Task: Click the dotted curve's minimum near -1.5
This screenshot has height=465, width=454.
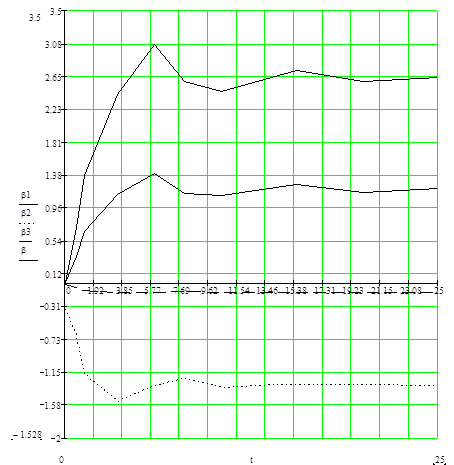Action: [x=121, y=400]
